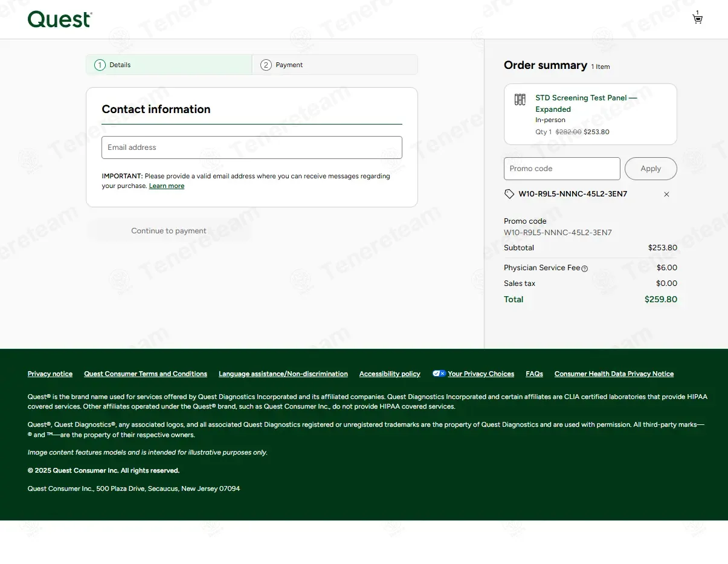Click the Quest logo
The image size is (728, 564).
[x=60, y=19]
